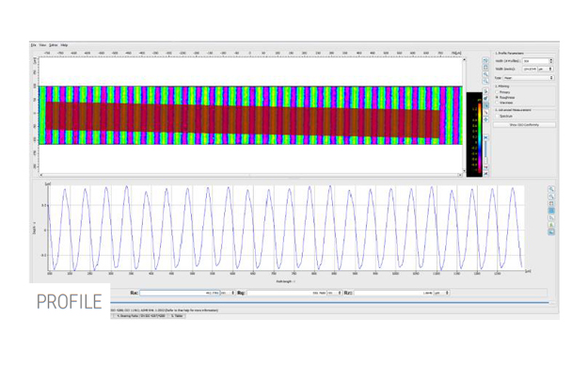The height and width of the screenshot is (366, 588).
Task: Click the vertical slider beside the color scale
Action: point(485,150)
